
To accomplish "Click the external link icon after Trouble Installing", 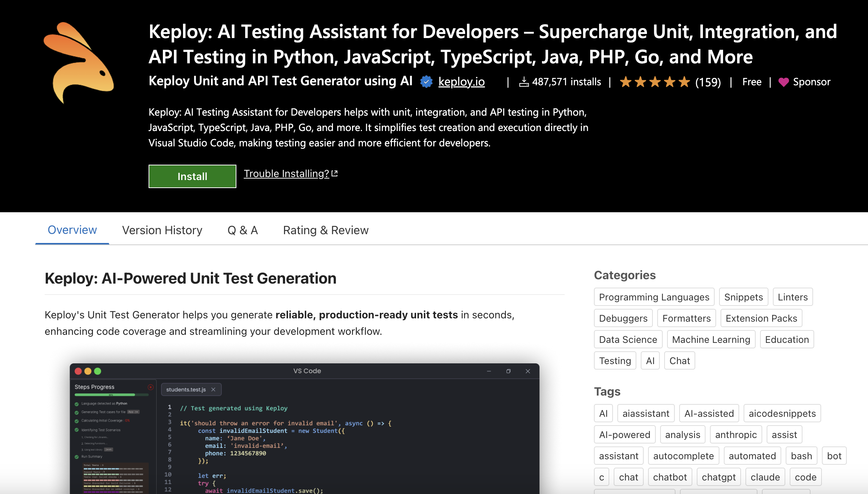I will 334,173.
